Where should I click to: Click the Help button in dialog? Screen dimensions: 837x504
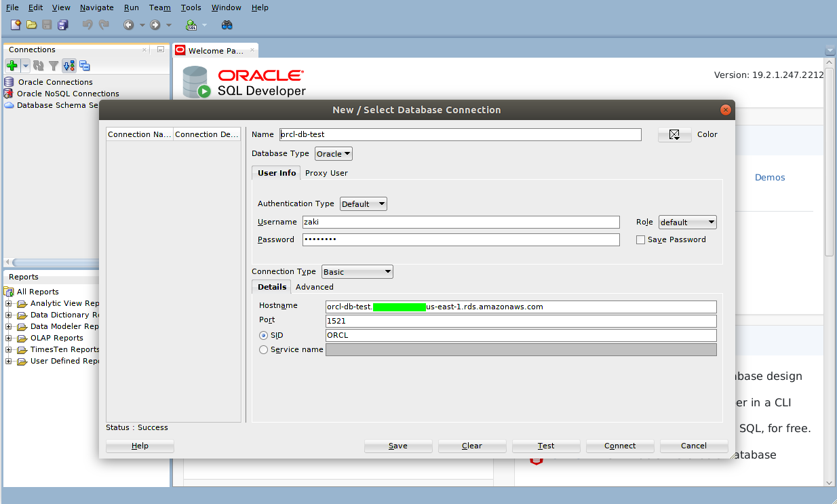[140, 446]
